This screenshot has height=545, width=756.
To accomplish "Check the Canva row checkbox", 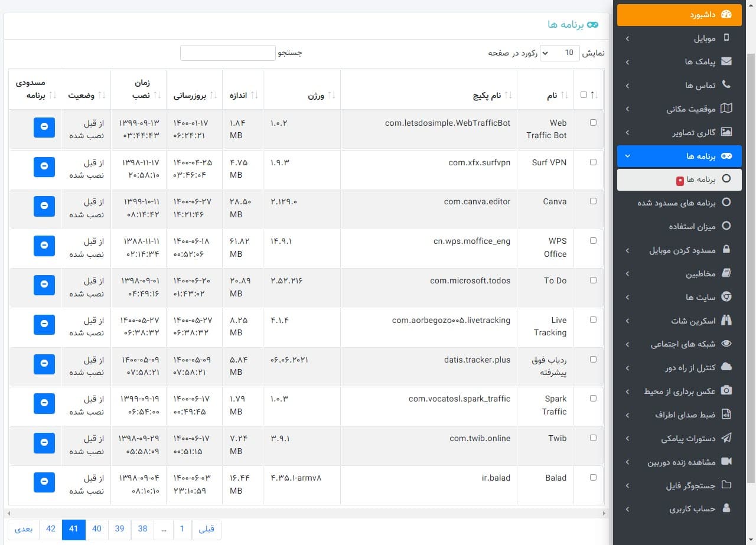I will click(593, 201).
